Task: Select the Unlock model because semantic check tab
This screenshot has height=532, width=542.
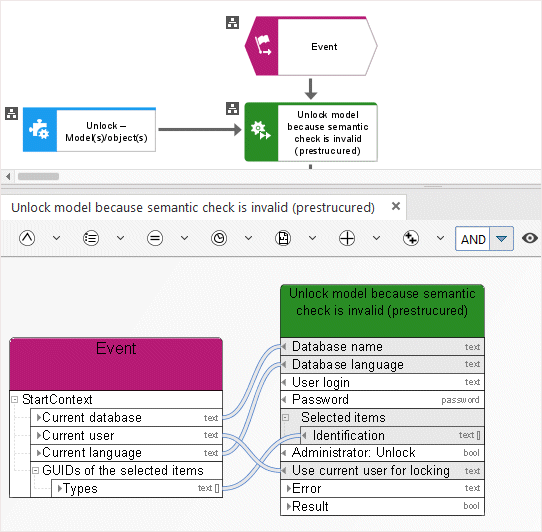Action: click(193, 208)
